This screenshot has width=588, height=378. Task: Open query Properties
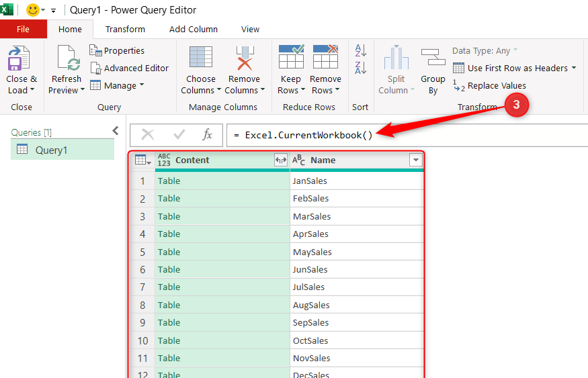117,50
